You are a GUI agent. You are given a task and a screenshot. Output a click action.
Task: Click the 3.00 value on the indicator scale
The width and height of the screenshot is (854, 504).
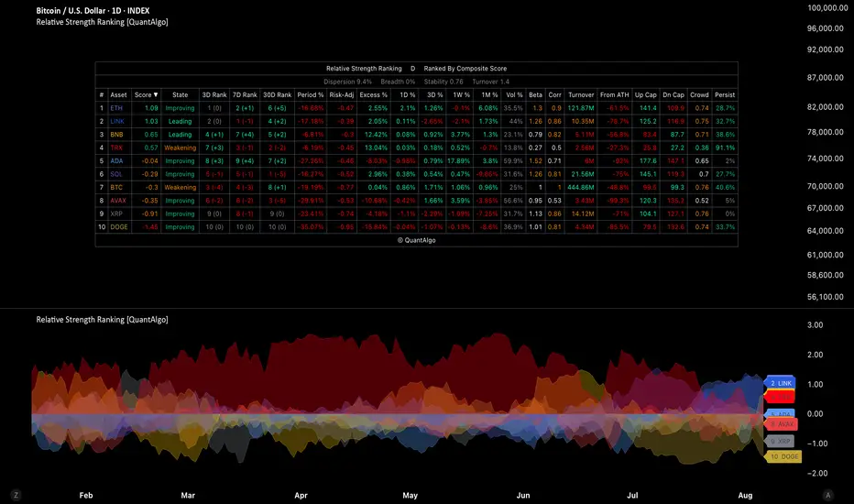click(x=815, y=324)
